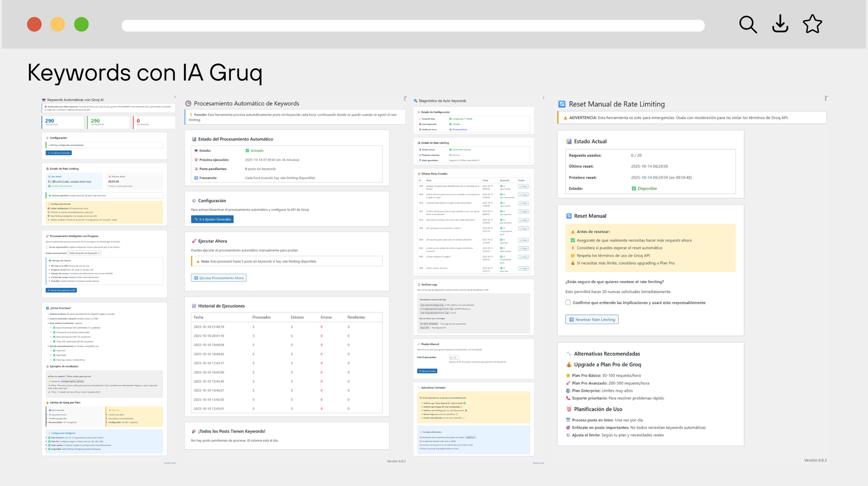This screenshot has height=486, width=868.
Task: Bookmark page with the star icon
Action: pyautogui.click(x=812, y=24)
